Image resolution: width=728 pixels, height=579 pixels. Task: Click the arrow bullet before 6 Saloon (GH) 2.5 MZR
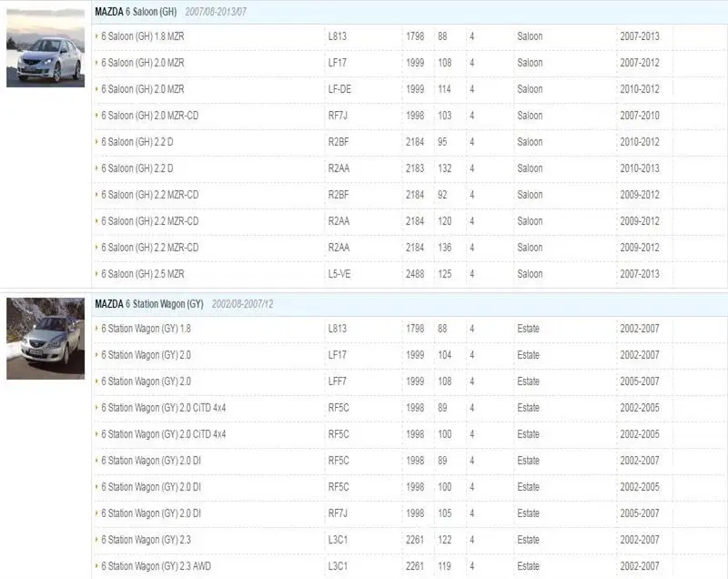click(96, 273)
